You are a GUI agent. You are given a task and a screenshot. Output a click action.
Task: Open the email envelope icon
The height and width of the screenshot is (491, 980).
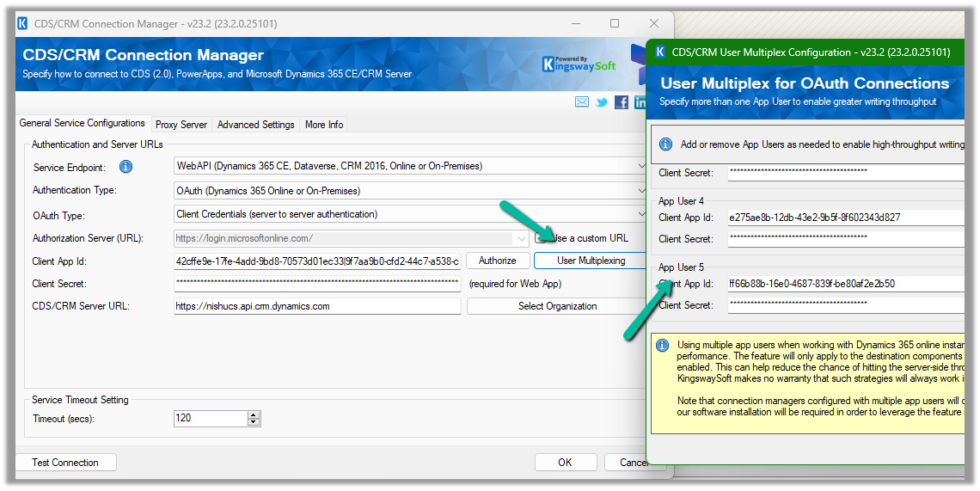point(582,102)
